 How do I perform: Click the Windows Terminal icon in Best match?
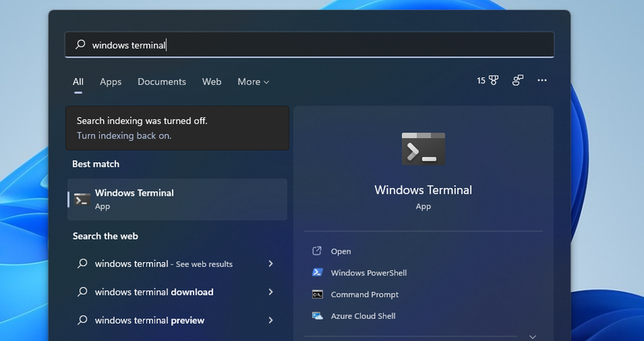[82, 199]
